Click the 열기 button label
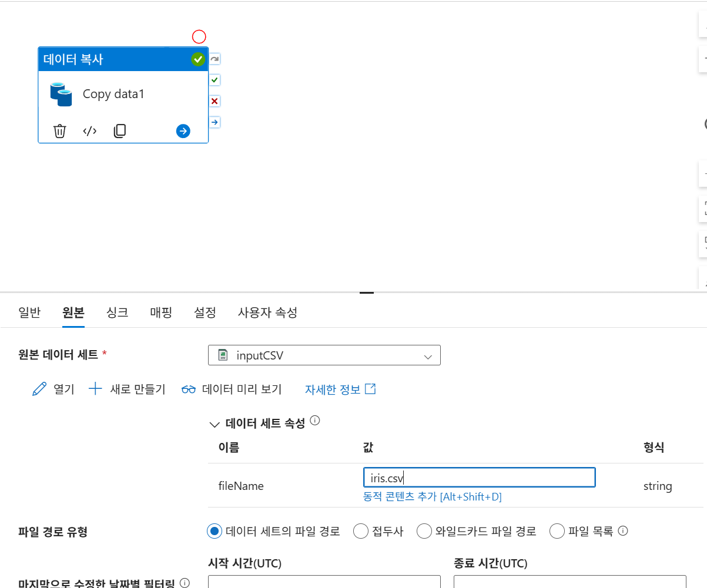 pyautogui.click(x=64, y=389)
